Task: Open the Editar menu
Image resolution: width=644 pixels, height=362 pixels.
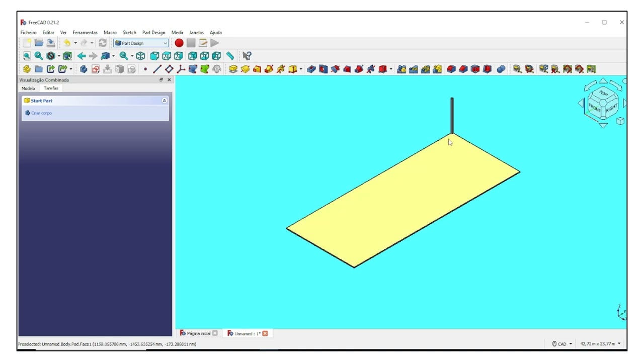Action: (48, 33)
